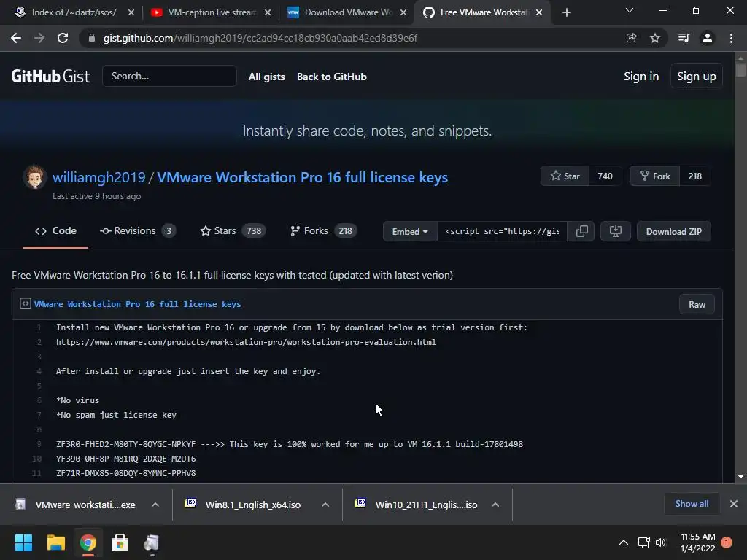Click Show all downloads
747x560 pixels.
click(x=692, y=504)
